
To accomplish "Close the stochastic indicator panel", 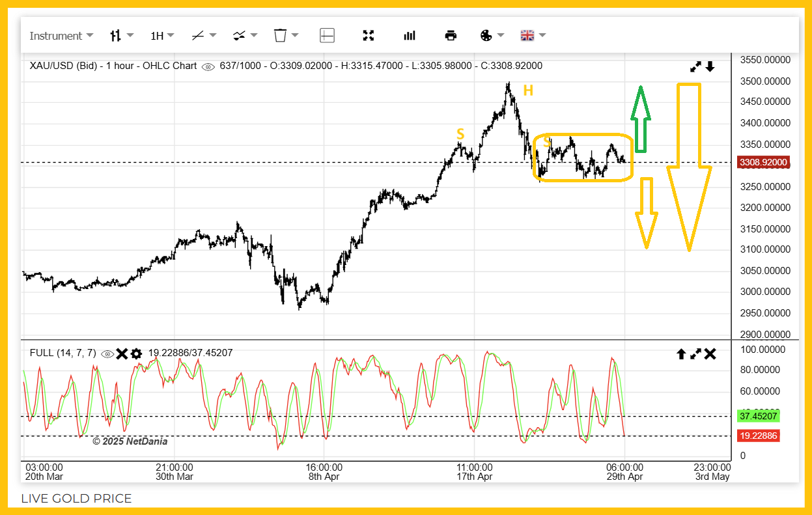I will click(710, 354).
